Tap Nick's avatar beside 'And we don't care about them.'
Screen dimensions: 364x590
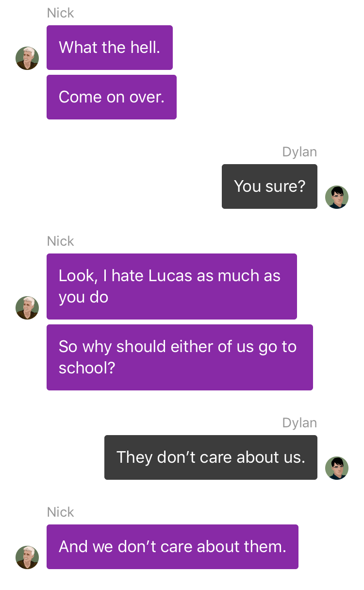point(27,557)
